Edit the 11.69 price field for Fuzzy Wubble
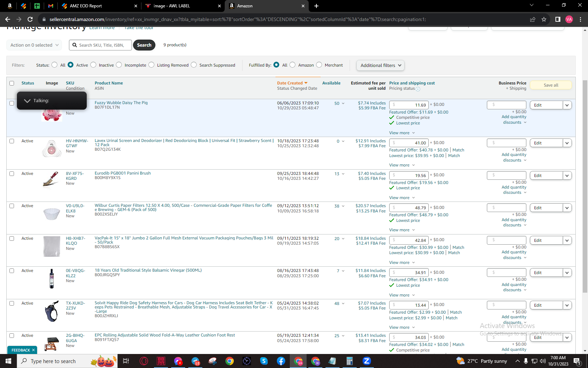 pos(409,105)
